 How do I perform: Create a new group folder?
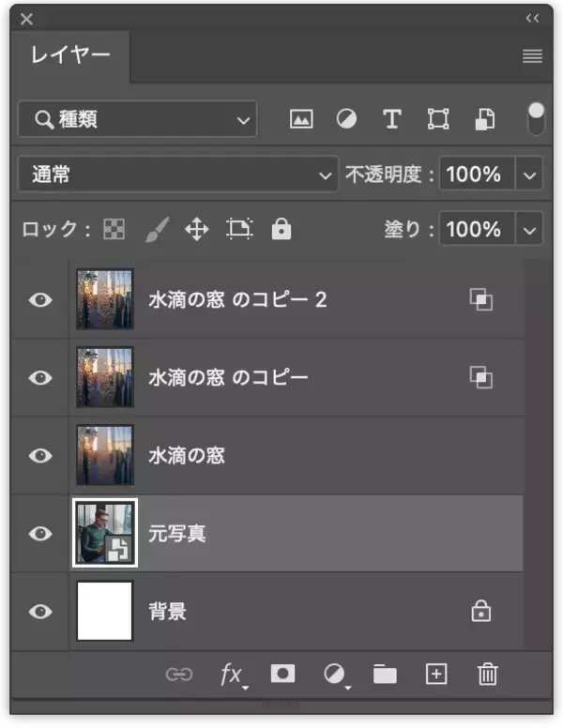pos(385,675)
